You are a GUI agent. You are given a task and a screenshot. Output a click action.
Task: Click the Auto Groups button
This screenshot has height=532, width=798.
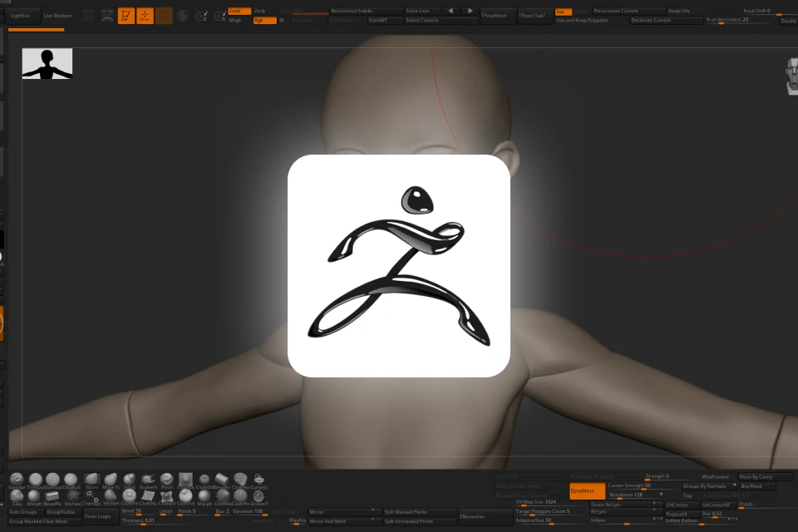pyautogui.click(x=26, y=512)
